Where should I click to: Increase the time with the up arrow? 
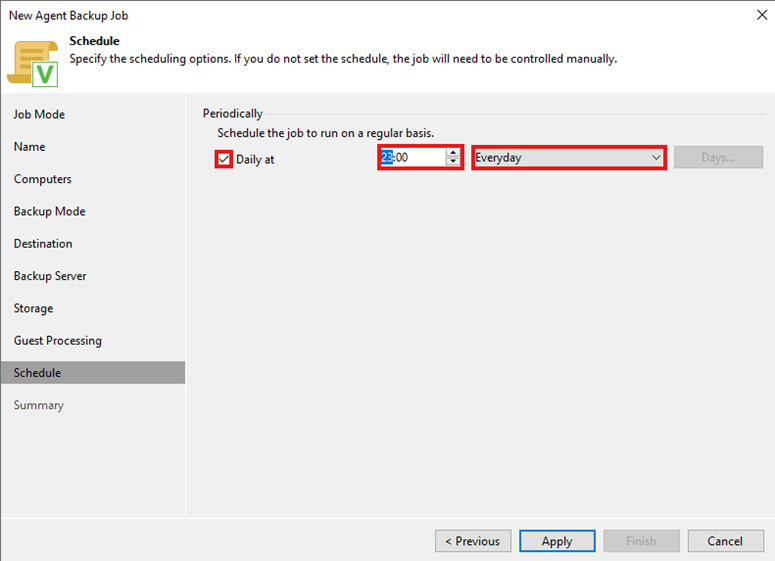[453, 153]
